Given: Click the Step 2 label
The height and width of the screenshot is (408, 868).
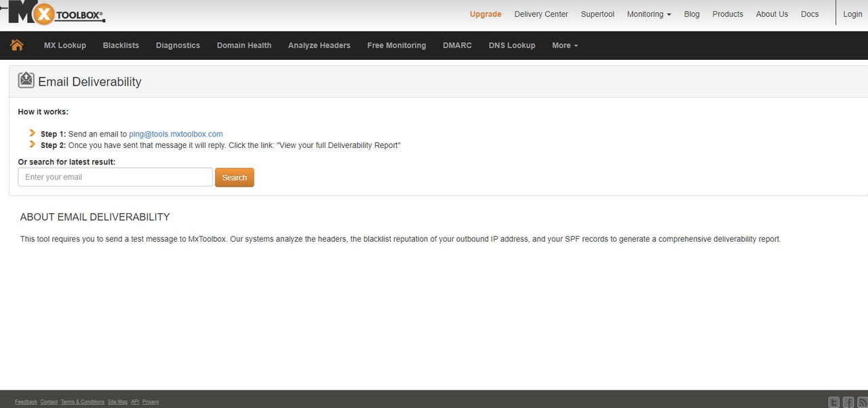Looking at the screenshot, I should point(53,145).
